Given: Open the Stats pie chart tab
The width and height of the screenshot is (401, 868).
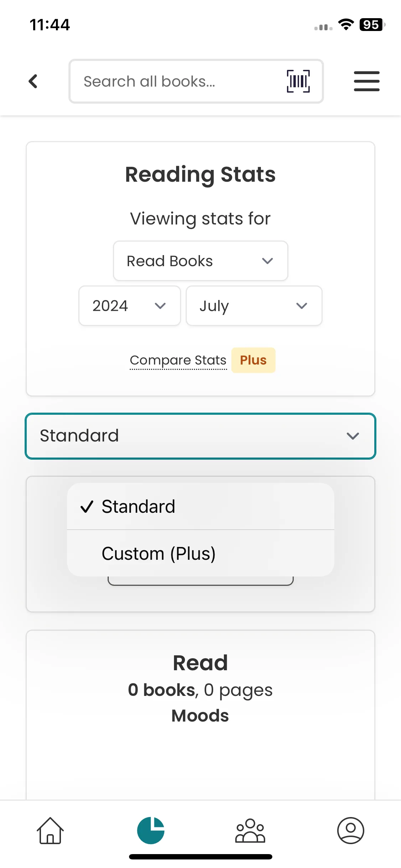Looking at the screenshot, I should (151, 830).
